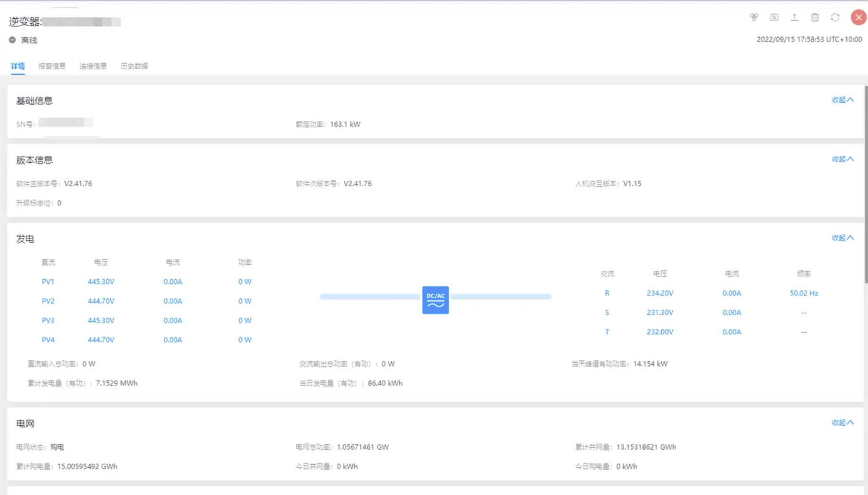Click the 软件主版本号 value V2.41.76
The width and height of the screenshot is (868, 495).
[x=78, y=184]
